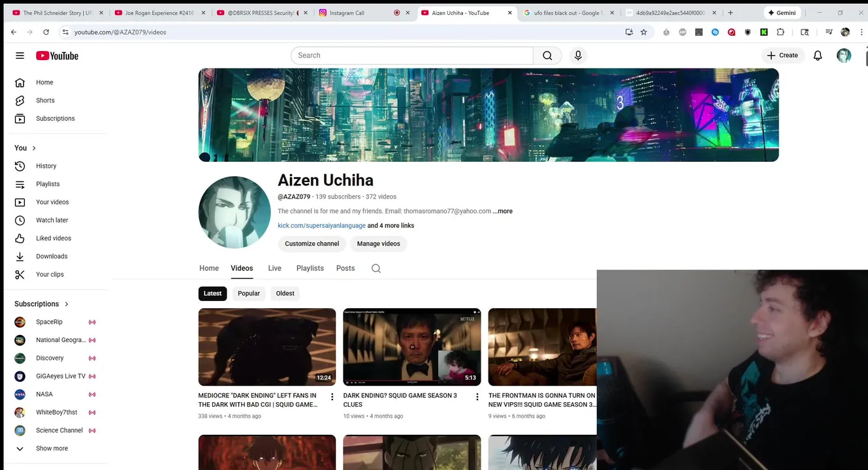Go back in browser history
The image size is (868, 470).
14,32
